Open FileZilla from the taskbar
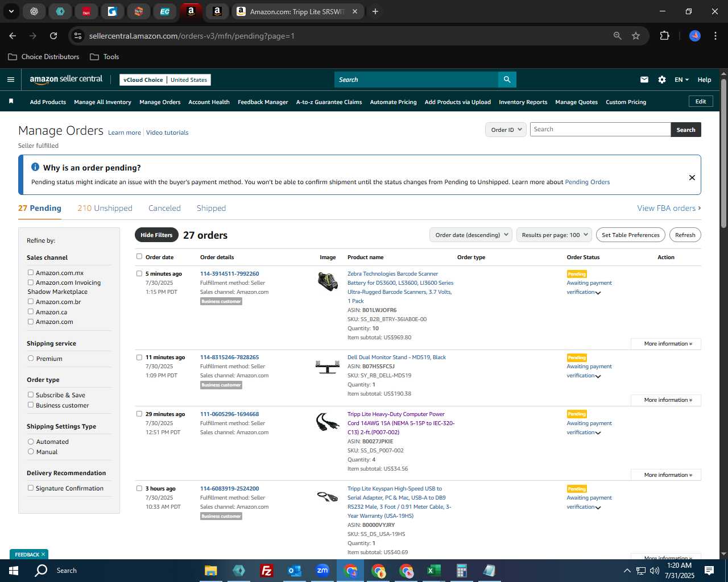The image size is (728, 582). coord(266,571)
